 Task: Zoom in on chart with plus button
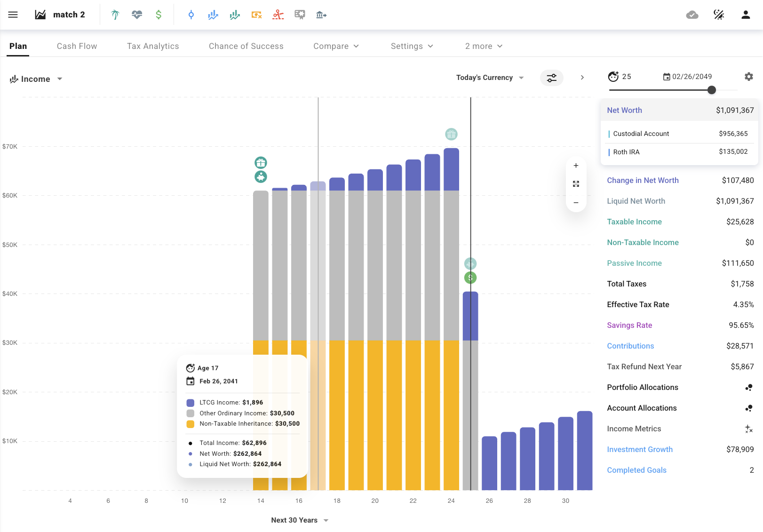click(576, 166)
